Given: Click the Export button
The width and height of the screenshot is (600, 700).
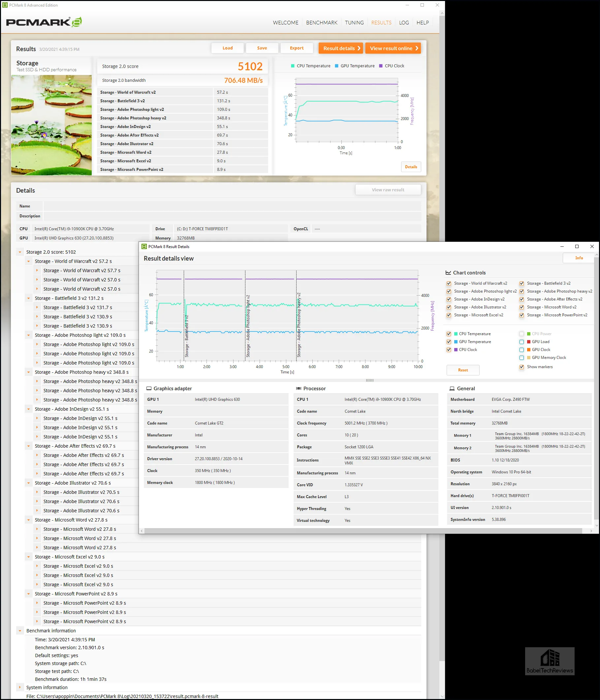Looking at the screenshot, I should point(297,48).
